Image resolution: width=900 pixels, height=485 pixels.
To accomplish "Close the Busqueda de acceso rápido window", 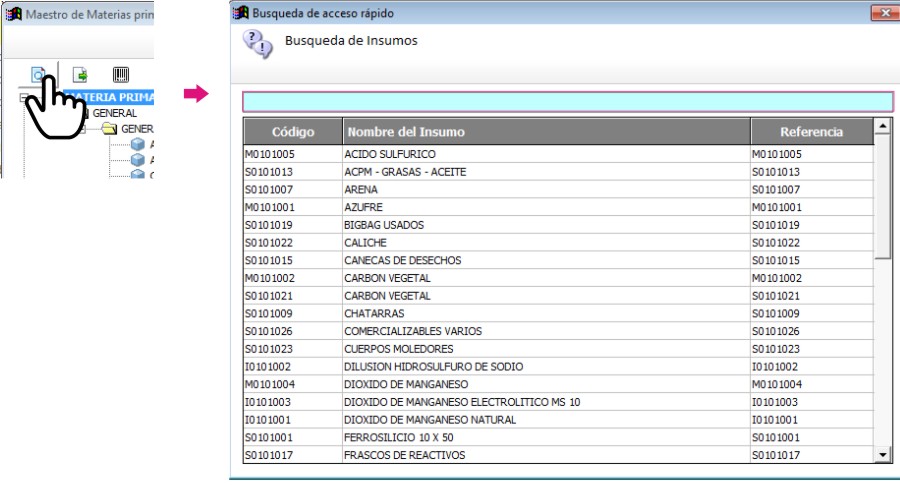I will 884,13.
